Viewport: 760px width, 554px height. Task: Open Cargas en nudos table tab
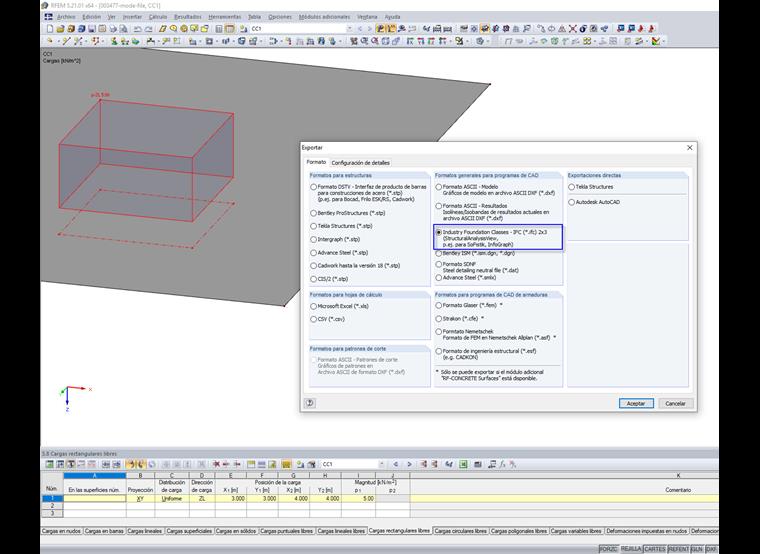[x=61, y=531]
